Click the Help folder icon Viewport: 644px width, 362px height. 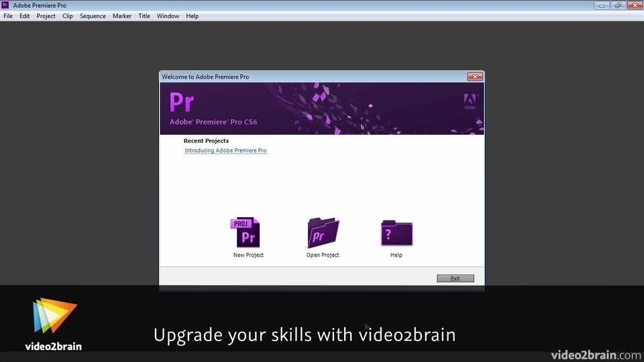[x=396, y=233]
